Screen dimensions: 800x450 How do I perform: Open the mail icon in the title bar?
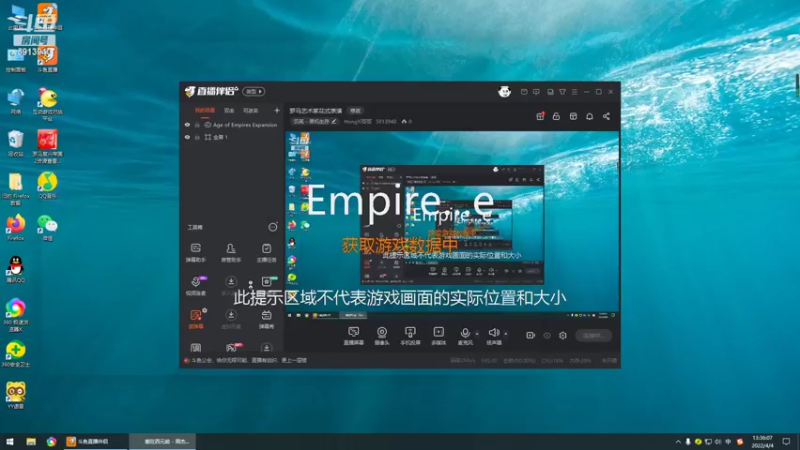[524, 92]
